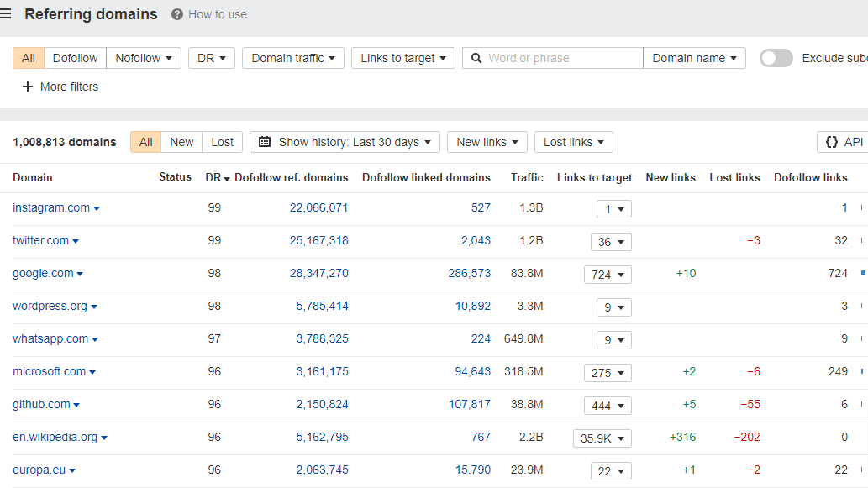Click Dofollow linked domains value 286,573
The width and height of the screenshot is (868, 488).
point(470,273)
